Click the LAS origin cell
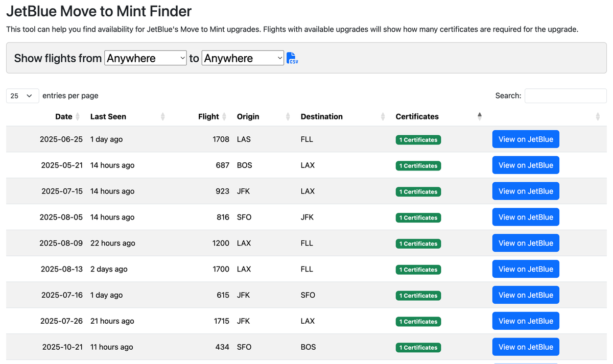 coord(244,139)
